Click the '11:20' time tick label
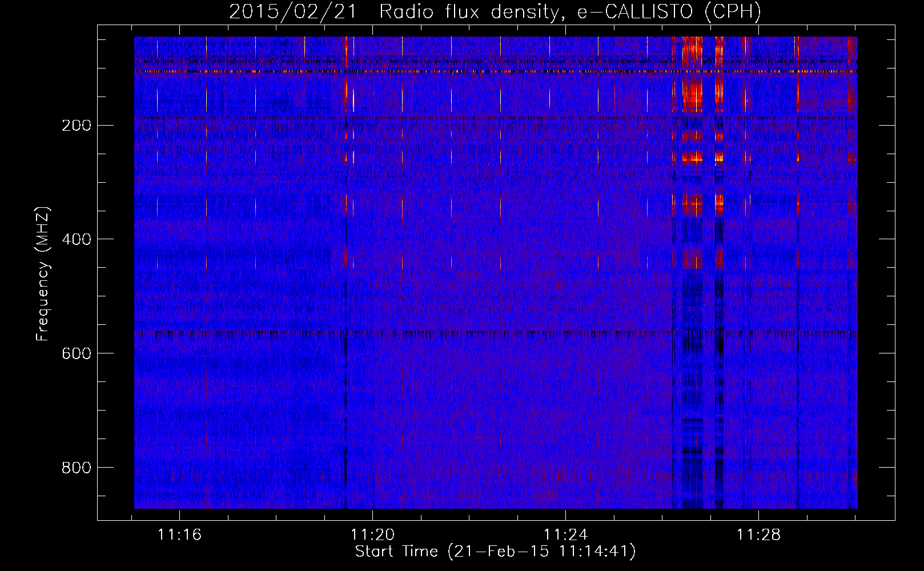The image size is (924, 571). [x=373, y=535]
